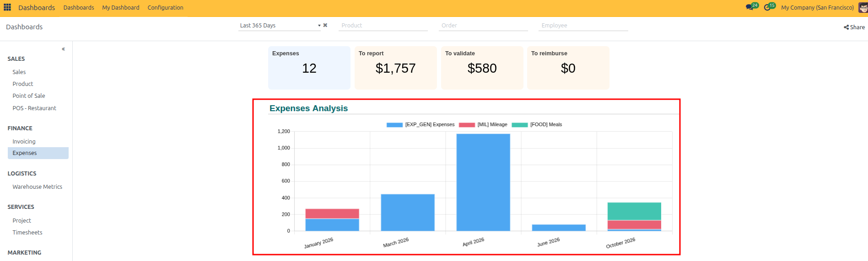Click the Dashboards breadcrumb title
This screenshot has width=868, height=261.
[24, 27]
